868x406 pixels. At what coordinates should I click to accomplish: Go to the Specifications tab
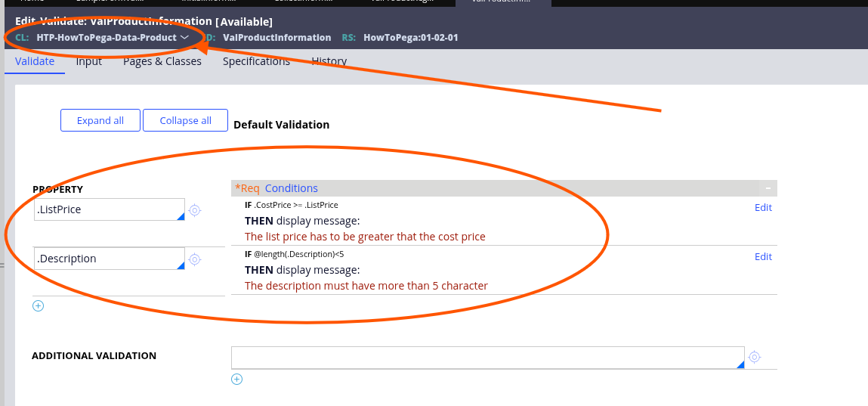pyautogui.click(x=256, y=61)
